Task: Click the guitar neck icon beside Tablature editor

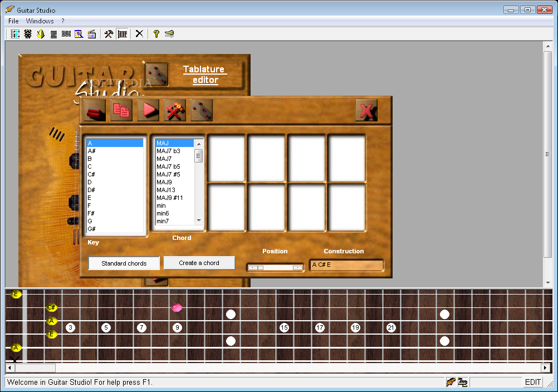Action: pyautogui.click(x=156, y=75)
